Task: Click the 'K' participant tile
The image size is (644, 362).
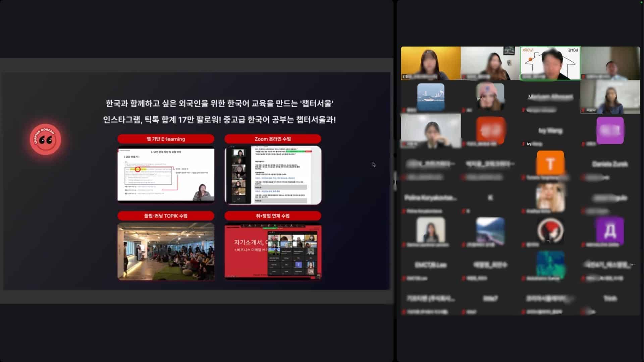Action: pos(490,197)
